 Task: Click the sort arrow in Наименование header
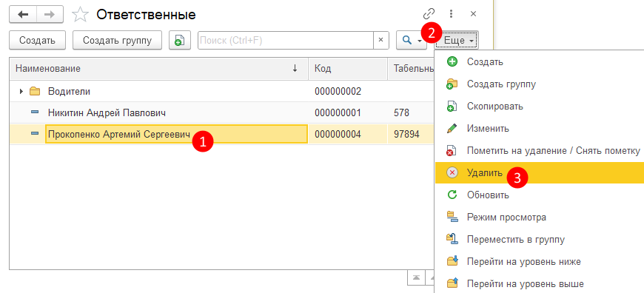point(295,69)
